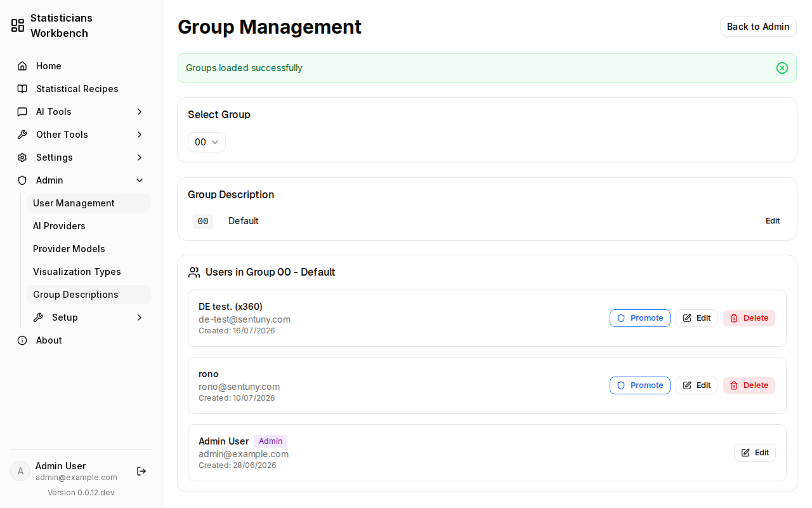Select Group Descriptions in sidebar
Screen dimensions: 812x508
point(89,295)
